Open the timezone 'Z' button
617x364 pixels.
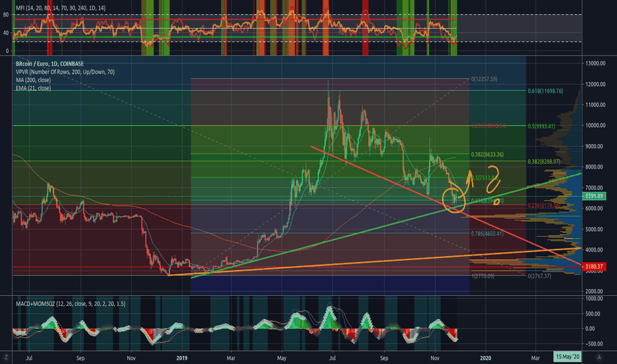tap(7, 357)
